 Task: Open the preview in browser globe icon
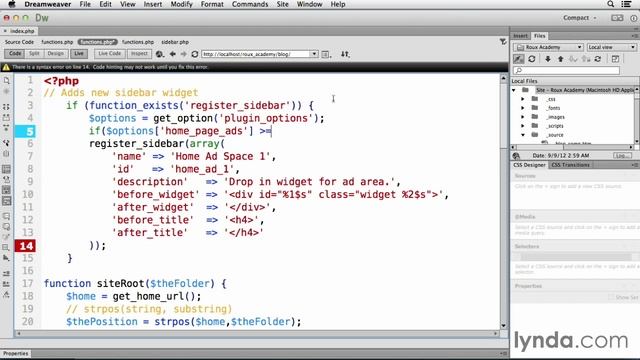pyautogui.click(x=160, y=54)
